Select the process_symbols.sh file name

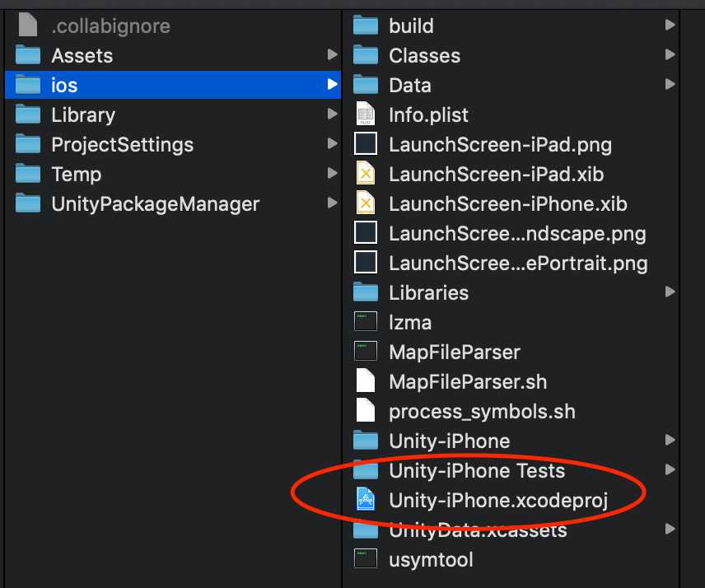point(482,412)
